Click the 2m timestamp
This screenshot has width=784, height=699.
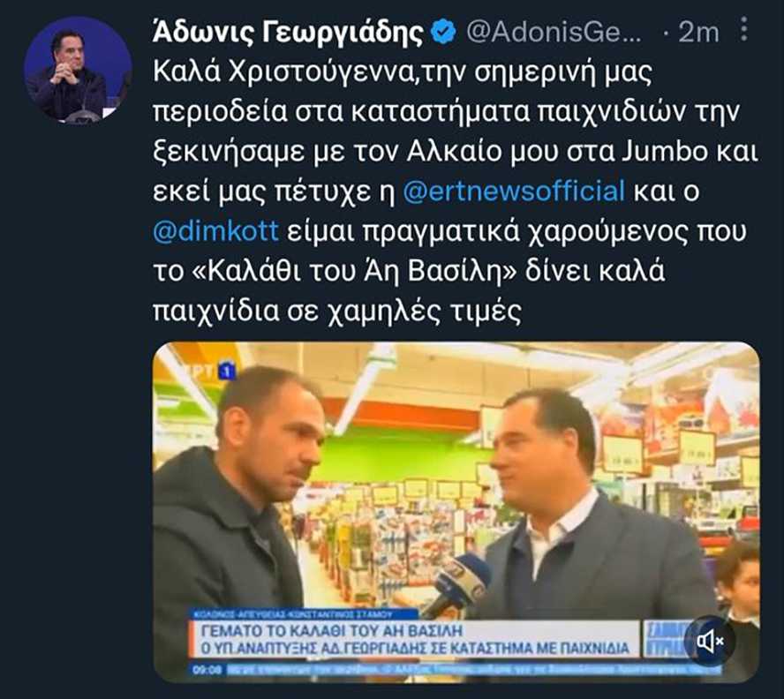click(698, 33)
